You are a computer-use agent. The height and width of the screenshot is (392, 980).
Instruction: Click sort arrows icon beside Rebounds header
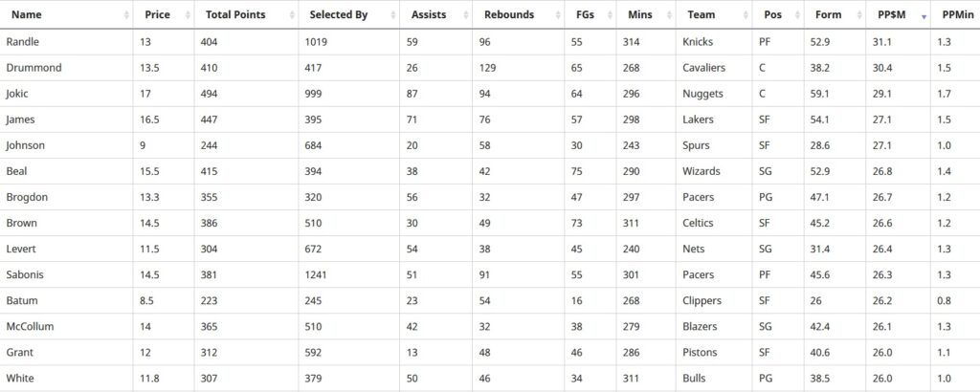click(x=558, y=15)
